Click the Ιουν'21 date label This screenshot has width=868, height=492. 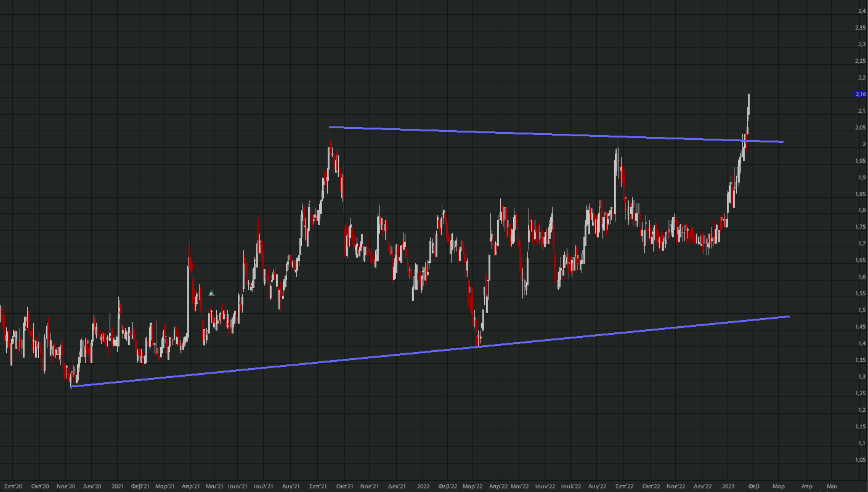pos(238,486)
